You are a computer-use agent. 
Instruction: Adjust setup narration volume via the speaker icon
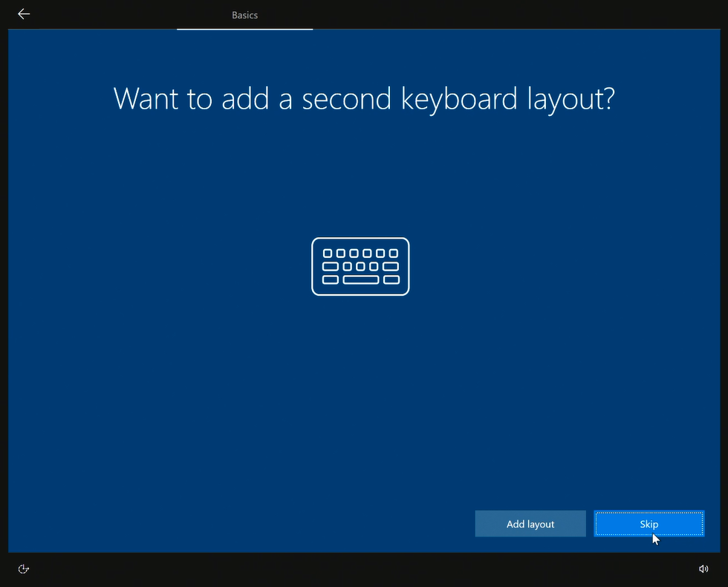click(703, 569)
